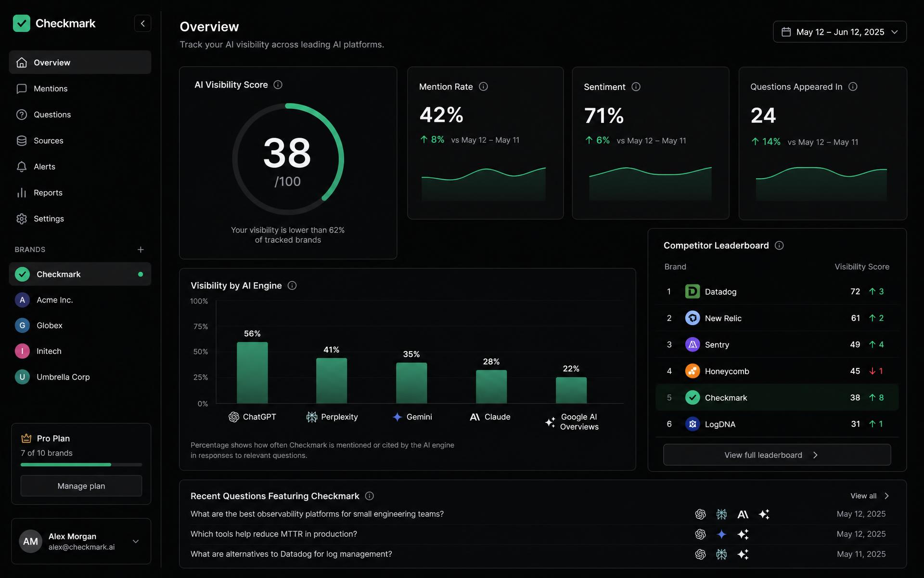Click View full leaderboard button
This screenshot has width=924, height=578.
pos(777,455)
